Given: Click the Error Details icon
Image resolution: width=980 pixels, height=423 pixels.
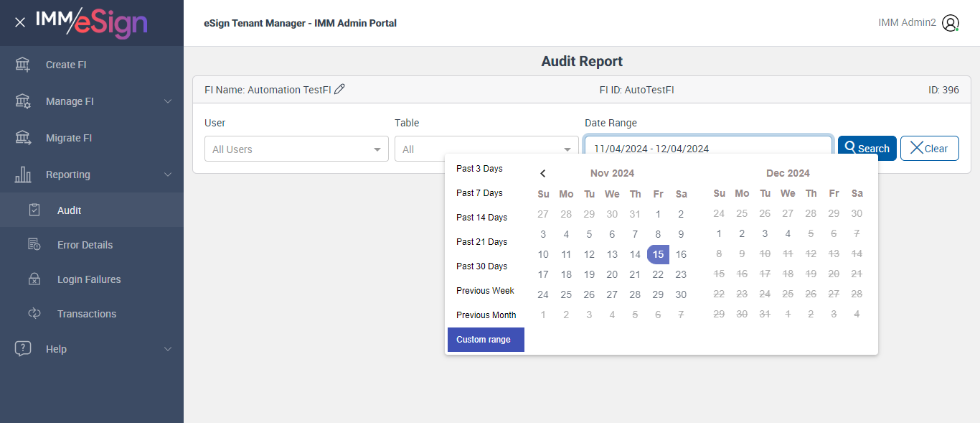Looking at the screenshot, I should tap(34, 245).
